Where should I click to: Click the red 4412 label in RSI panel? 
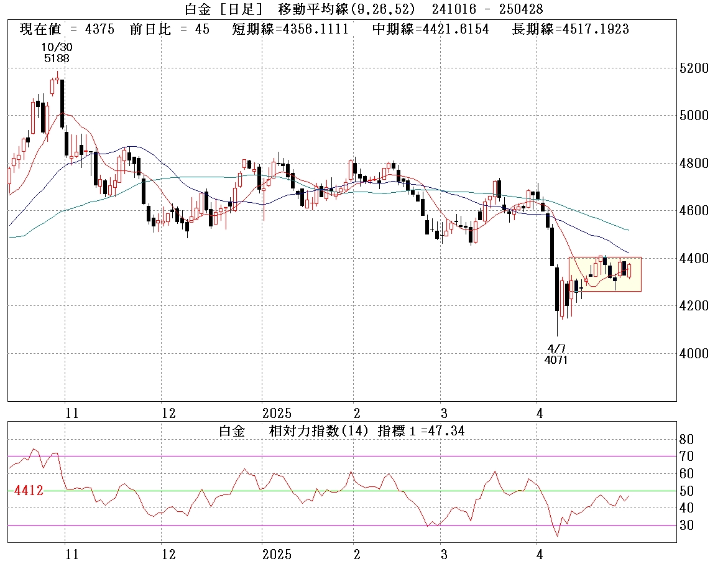[28, 491]
